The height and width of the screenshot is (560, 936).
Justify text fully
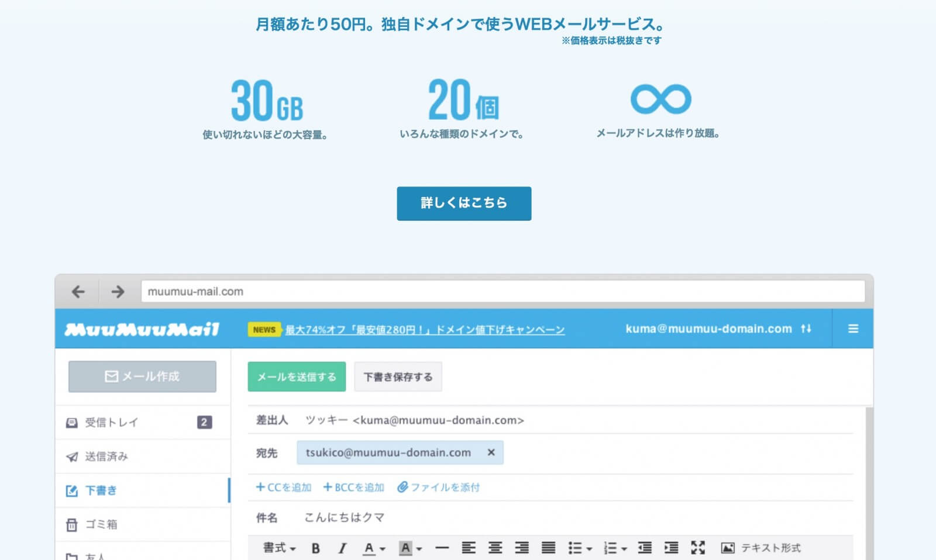click(548, 548)
